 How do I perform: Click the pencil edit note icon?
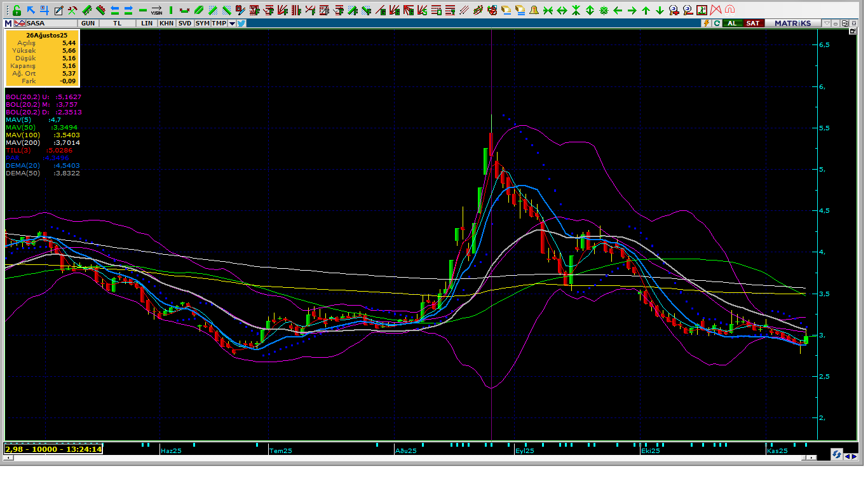(x=58, y=10)
